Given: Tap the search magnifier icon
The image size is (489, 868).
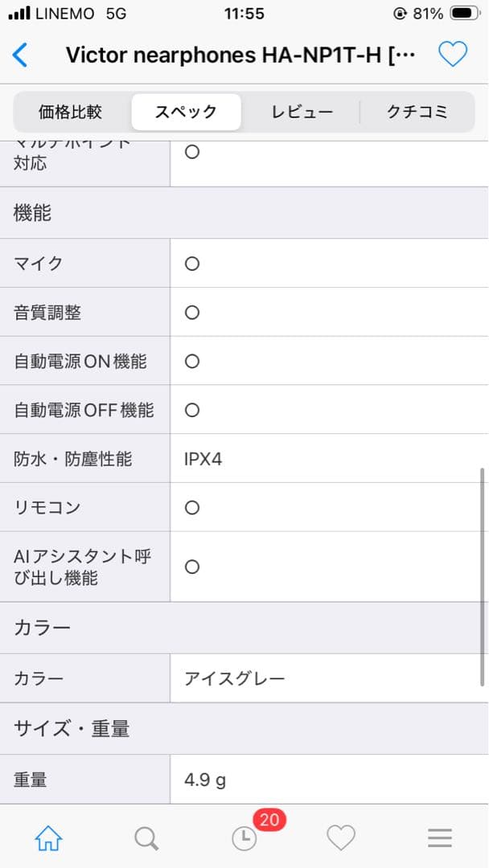Looking at the screenshot, I should 146,837.
